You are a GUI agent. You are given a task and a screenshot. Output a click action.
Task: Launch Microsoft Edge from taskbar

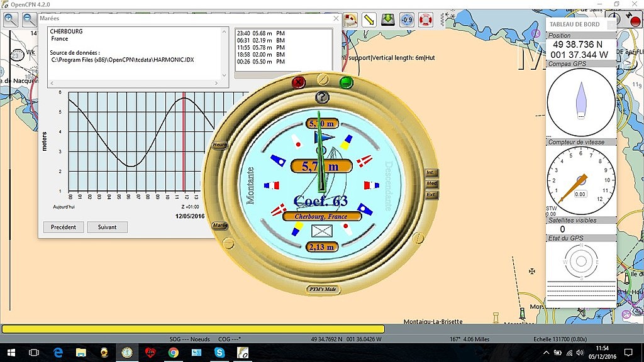pyautogui.click(x=58, y=353)
